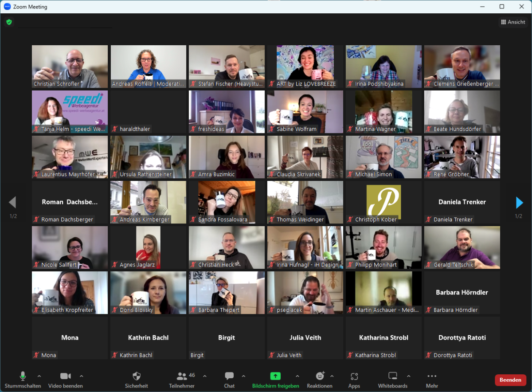Go to previous page of participants
The image size is (532, 392).
click(x=12, y=203)
